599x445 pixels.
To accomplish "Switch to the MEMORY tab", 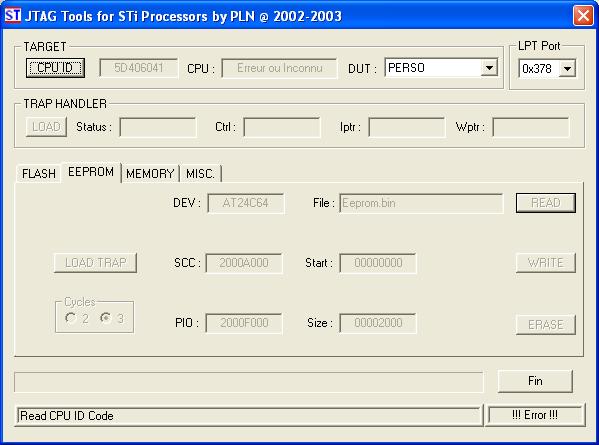I will pos(150,173).
